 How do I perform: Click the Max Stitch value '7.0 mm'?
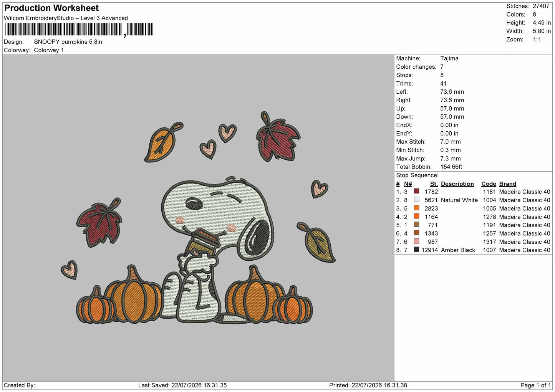(x=451, y=142)
